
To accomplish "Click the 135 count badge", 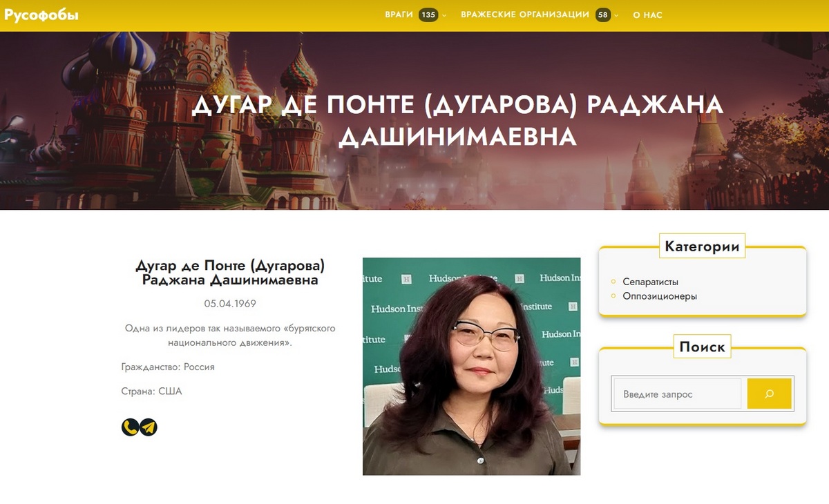I will pyautogui.click(x=428, y=15).
